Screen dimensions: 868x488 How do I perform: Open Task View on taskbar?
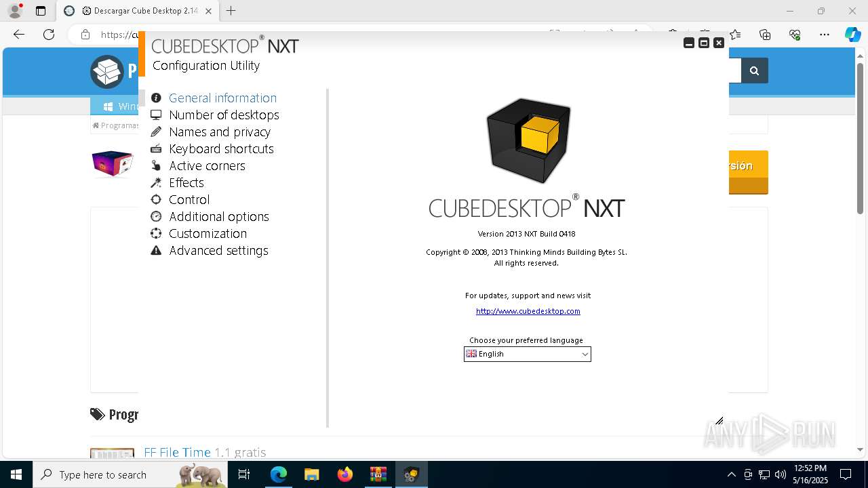[244, 474]
